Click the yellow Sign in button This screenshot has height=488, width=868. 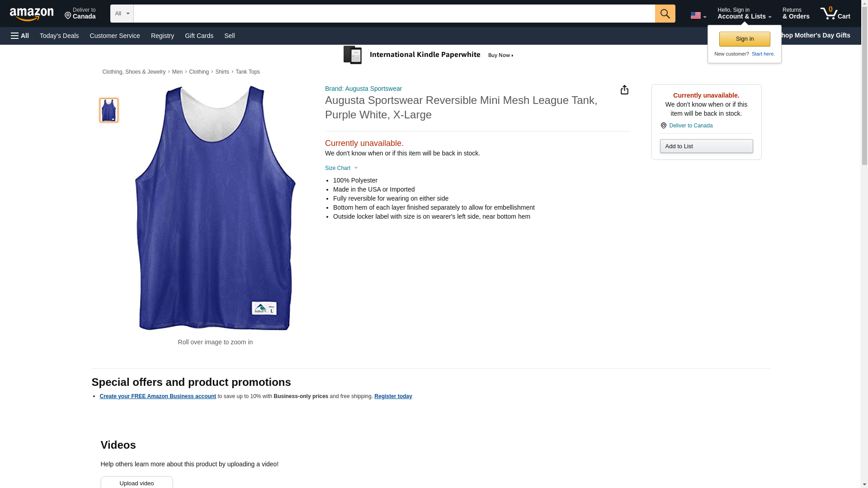(744, 39)
